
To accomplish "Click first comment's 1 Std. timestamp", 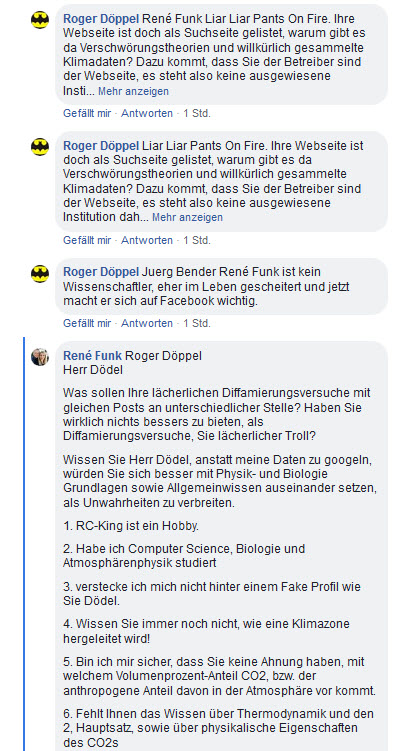I will pyautogui.click(x=196, y=114).
